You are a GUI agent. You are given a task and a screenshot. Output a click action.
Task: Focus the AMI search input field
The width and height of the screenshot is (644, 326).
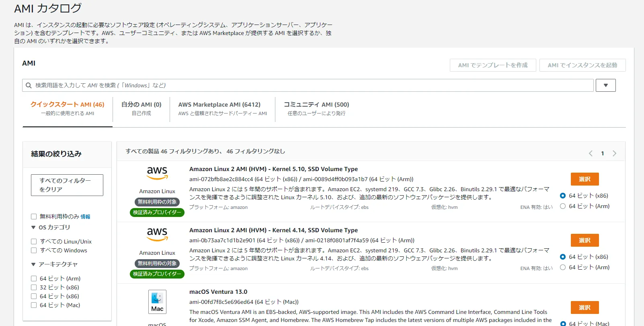308,85
